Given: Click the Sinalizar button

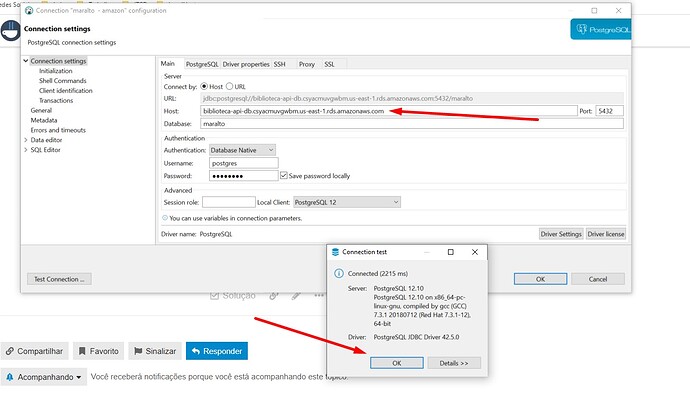Looking at the screenshot, I should pos(155,351).
